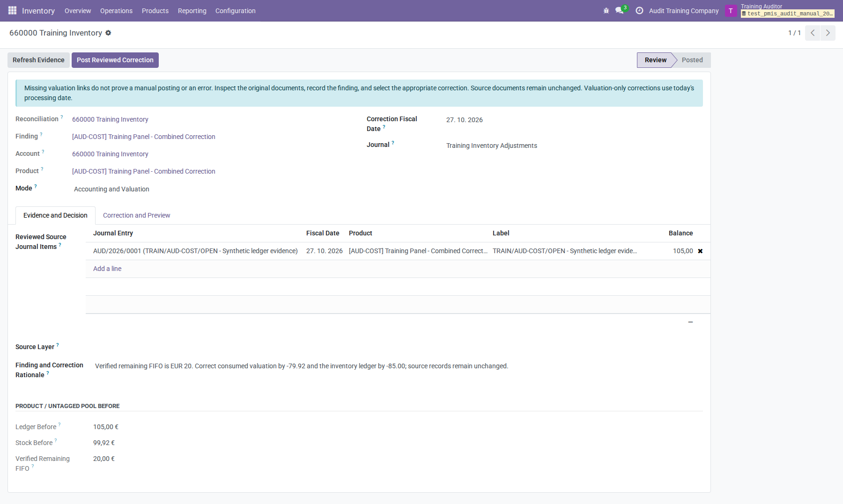Open the Product AUD-COST Training Panel link
This screenshot has height=504, width=843.
[144, 171]
